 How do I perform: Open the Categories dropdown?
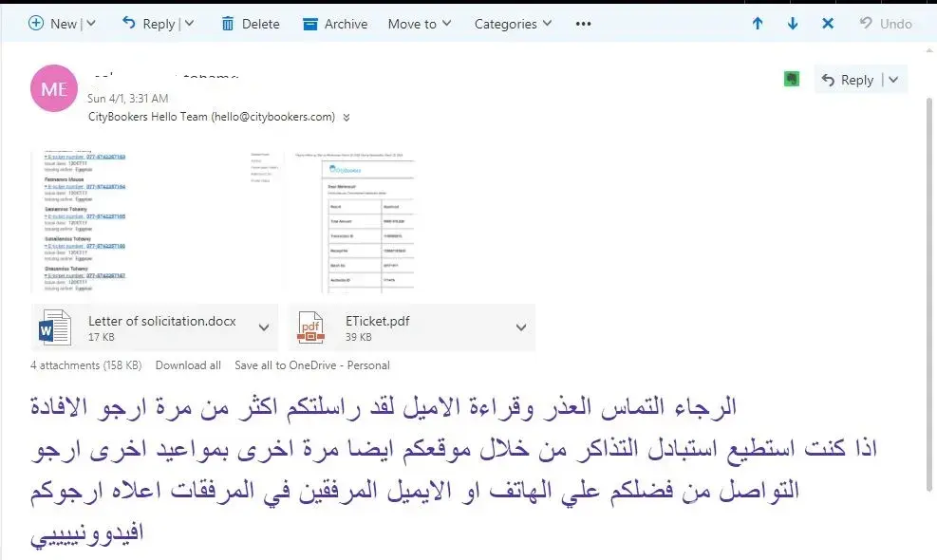(513, 24)
